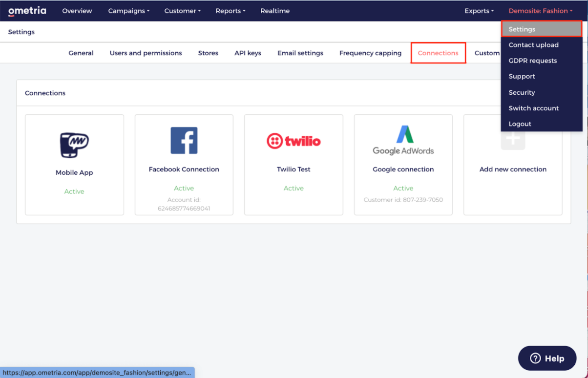Switch to the General tab
588x378 pixels.
81,53
